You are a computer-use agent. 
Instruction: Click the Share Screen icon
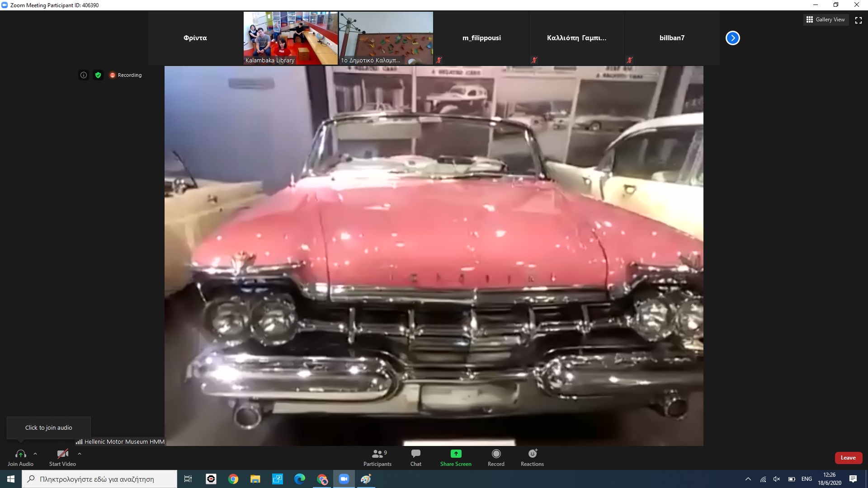(456, 454)
